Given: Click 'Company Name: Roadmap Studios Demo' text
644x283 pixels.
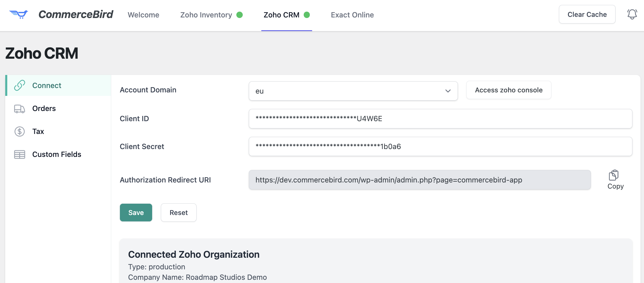Looking at the screenshot, I should point(197,277).
